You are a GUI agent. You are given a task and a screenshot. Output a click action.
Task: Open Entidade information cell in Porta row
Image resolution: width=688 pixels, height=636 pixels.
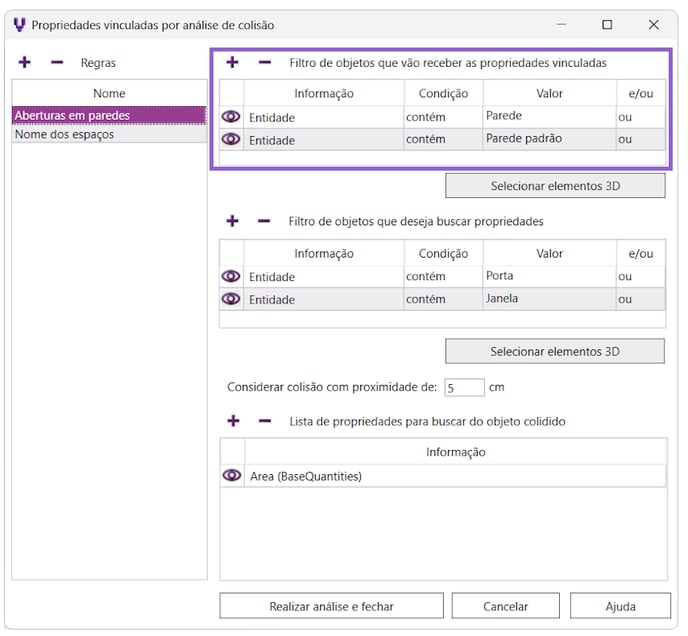click(323, 277)
